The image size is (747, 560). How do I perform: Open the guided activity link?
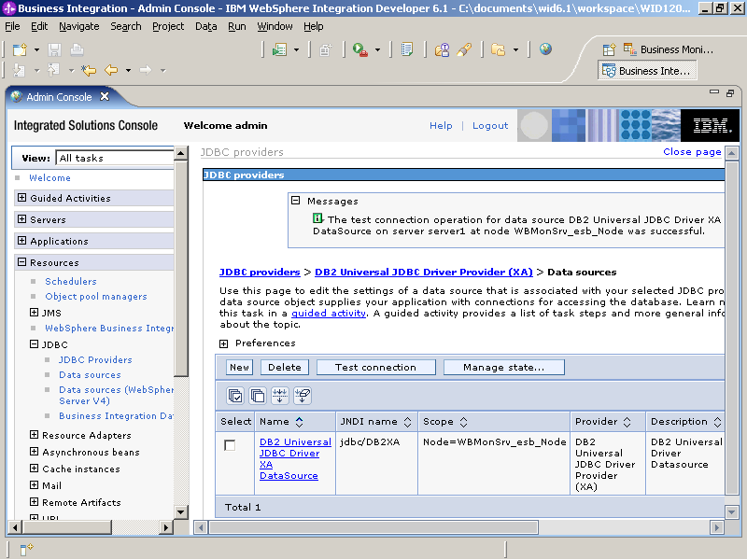click(x=329, y=313)
